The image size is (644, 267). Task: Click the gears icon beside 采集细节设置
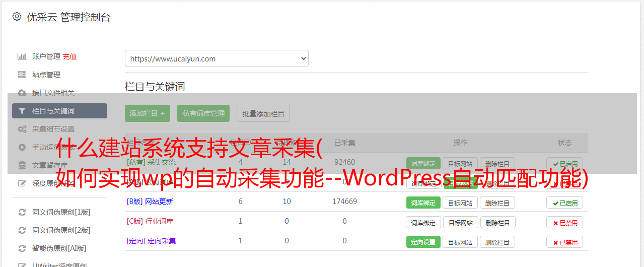(x=22, y=129)
